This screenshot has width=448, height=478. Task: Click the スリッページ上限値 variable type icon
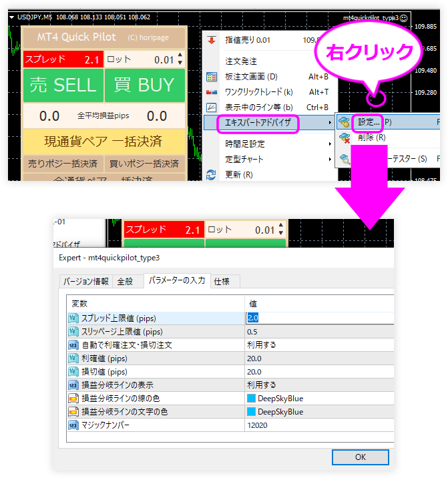coord(73,332)
